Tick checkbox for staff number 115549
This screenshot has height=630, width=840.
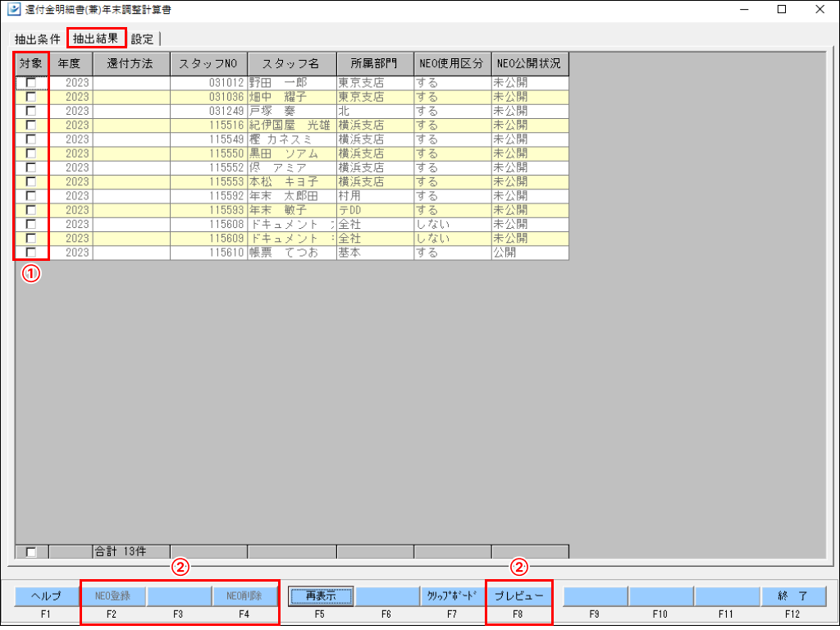(x=32, y=139)
